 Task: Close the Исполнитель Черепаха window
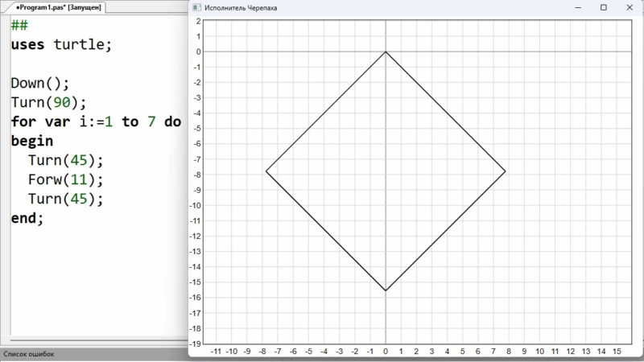point(630,7)
